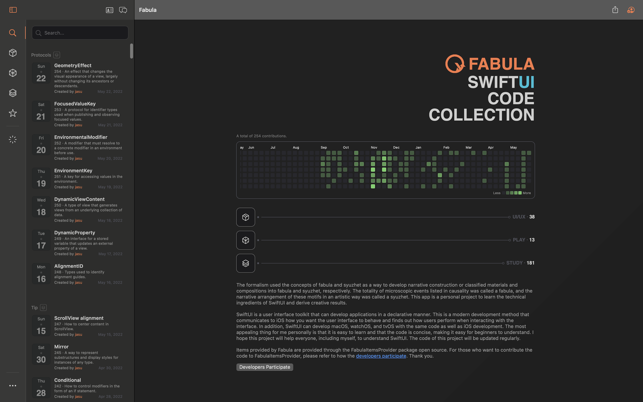Click the Wed 18 date badge
643x402 pixels.
41,207
